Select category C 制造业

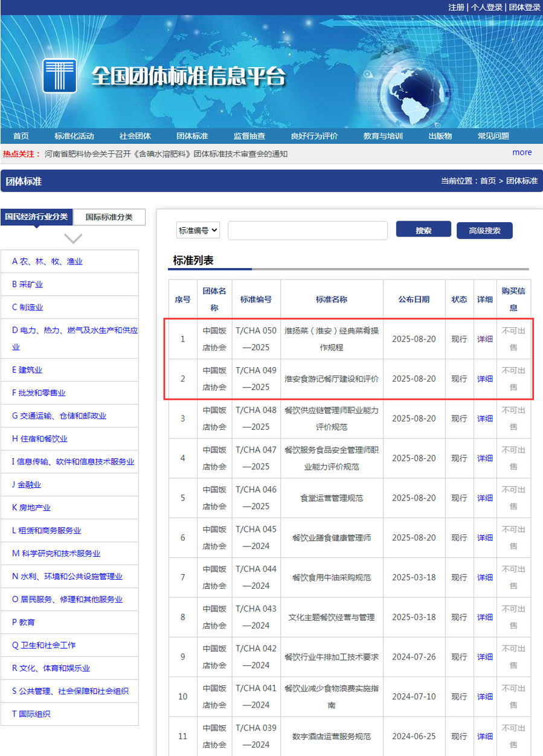pyautogui.click(x=28, y=307)
